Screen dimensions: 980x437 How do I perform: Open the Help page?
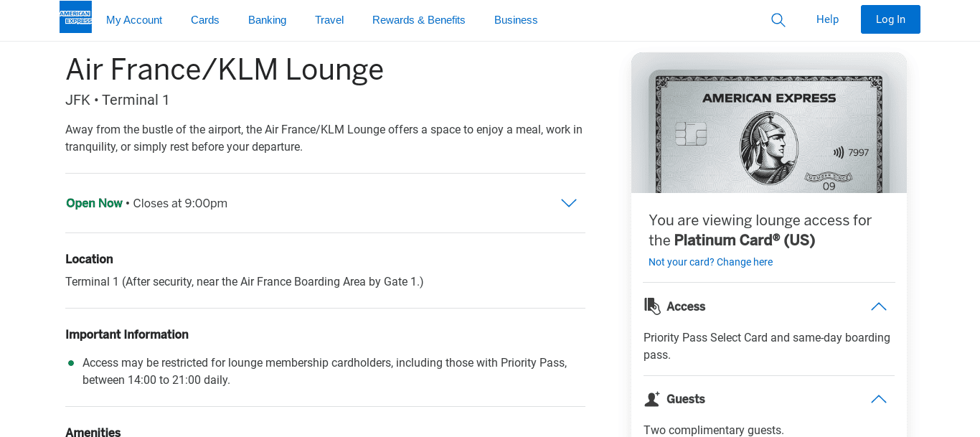pos(827,19)
